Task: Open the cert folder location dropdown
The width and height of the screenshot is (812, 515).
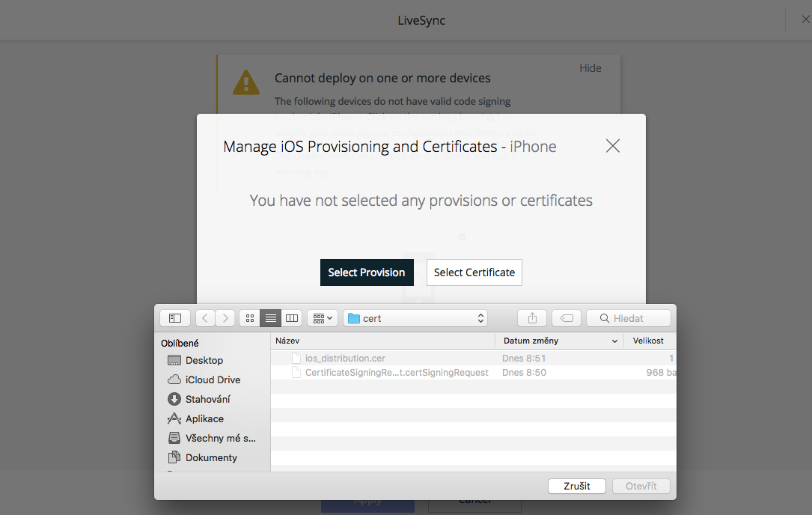Action: click(415, 317)
